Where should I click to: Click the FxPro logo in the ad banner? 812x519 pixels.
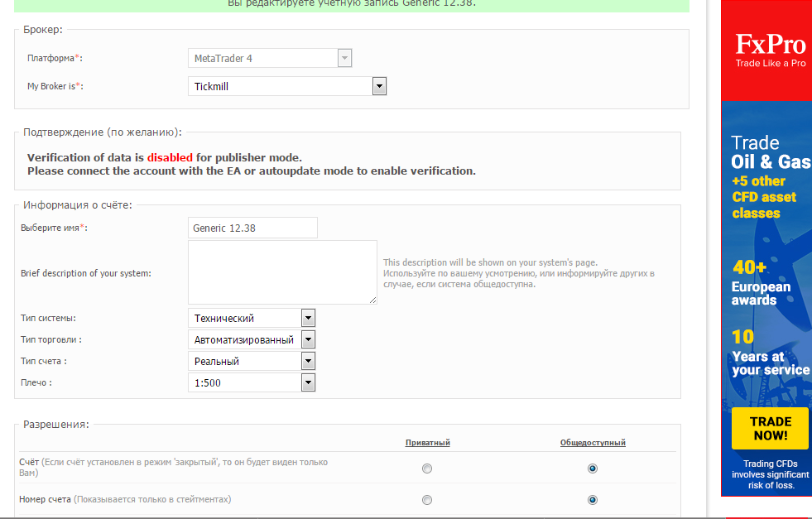point(771,50)
